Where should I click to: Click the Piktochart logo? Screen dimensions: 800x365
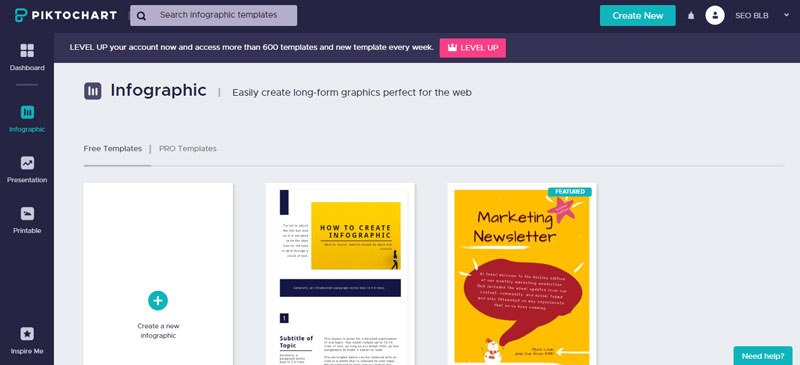[66, 15]
